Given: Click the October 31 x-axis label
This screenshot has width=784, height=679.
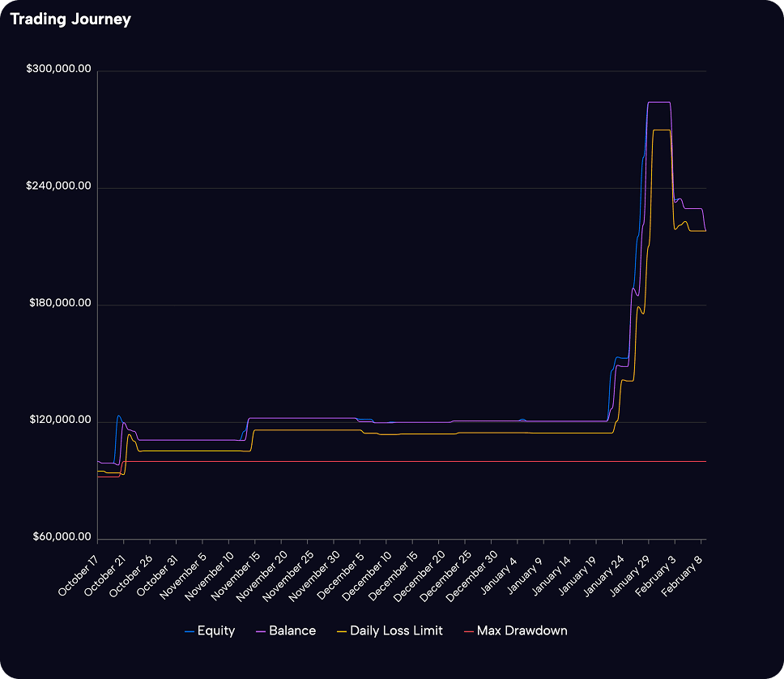Looking at the screenshot, I should [157, 575].
